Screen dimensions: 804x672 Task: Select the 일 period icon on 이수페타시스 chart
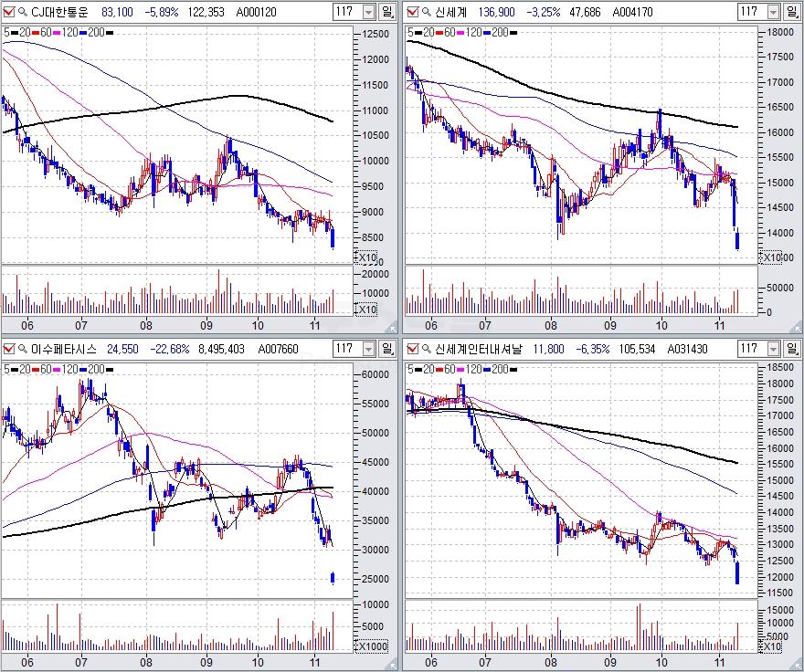(x=388, y=348)
